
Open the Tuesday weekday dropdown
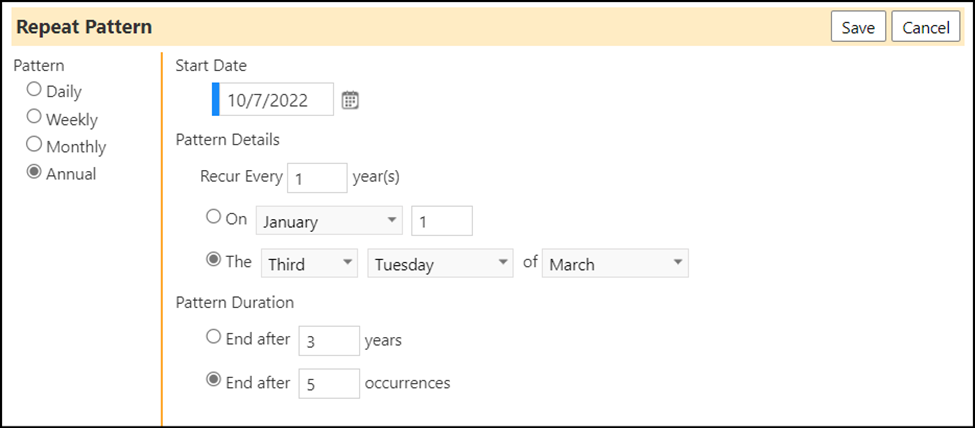(440, 264)
